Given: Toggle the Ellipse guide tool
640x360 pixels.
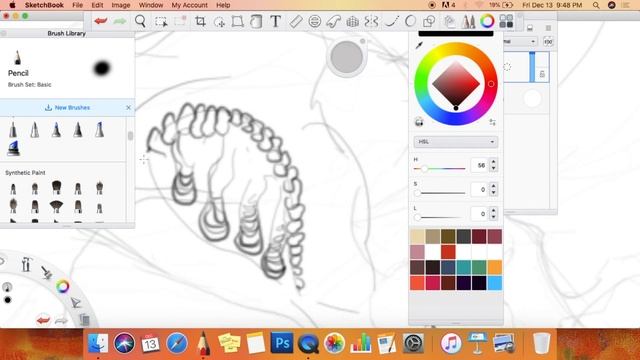Looking at the screenshot, I should [314, 21].
